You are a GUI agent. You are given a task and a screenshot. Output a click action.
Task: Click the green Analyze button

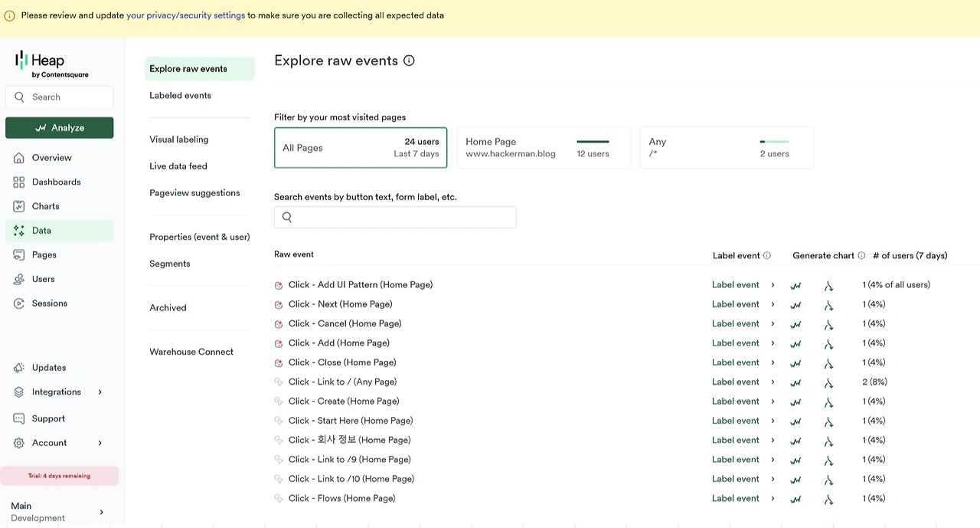[59, 128]
